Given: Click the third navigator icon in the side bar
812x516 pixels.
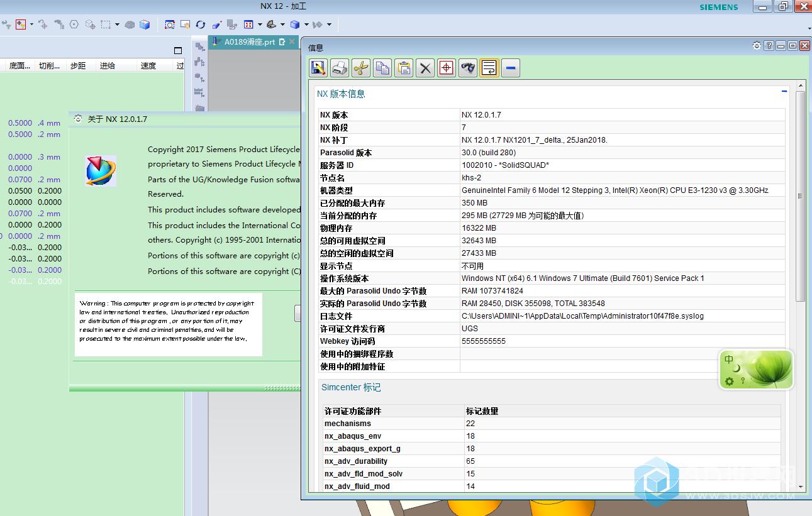Looking at the screenshot, I should click(199, 78).
